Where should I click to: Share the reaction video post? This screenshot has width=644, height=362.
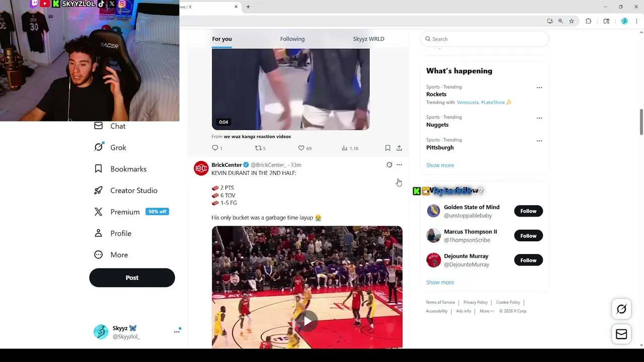pyautogui.click(x=399, y=148)
